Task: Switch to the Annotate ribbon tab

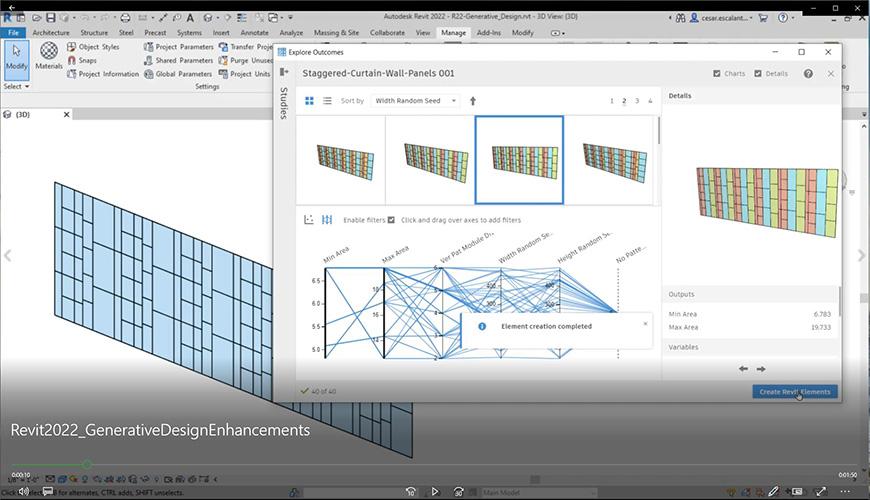Action: click(x=255, y=33)
